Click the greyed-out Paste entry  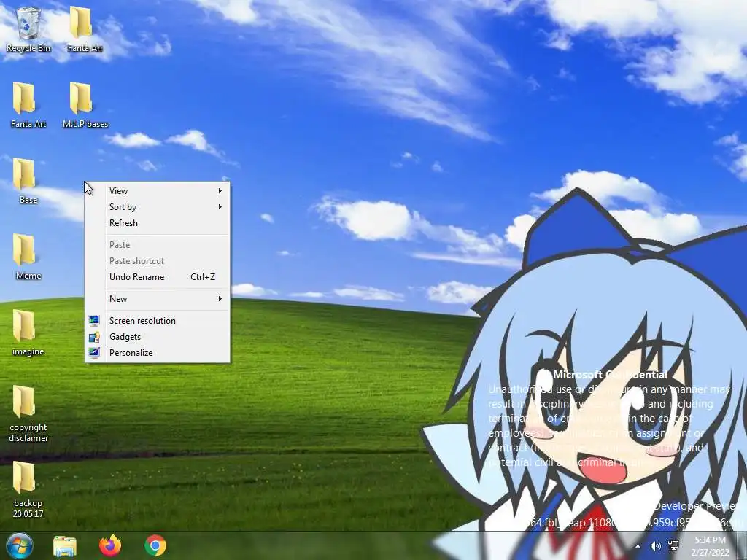158,245
